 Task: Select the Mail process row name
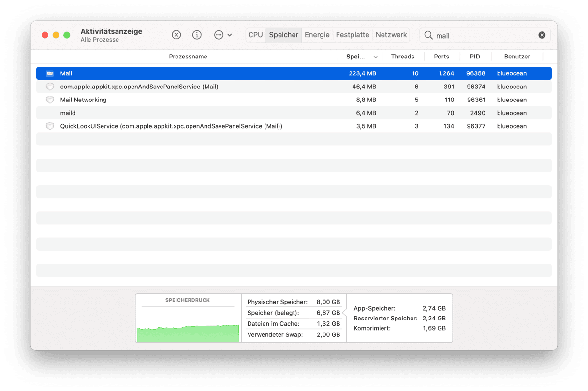click(x=66, y=73)
